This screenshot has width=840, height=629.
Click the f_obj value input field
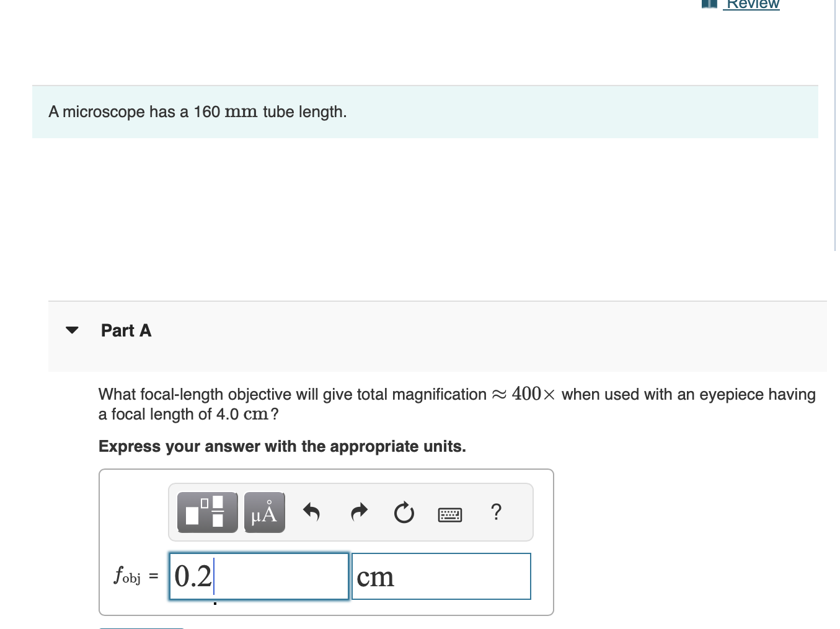tap(257, 576)
